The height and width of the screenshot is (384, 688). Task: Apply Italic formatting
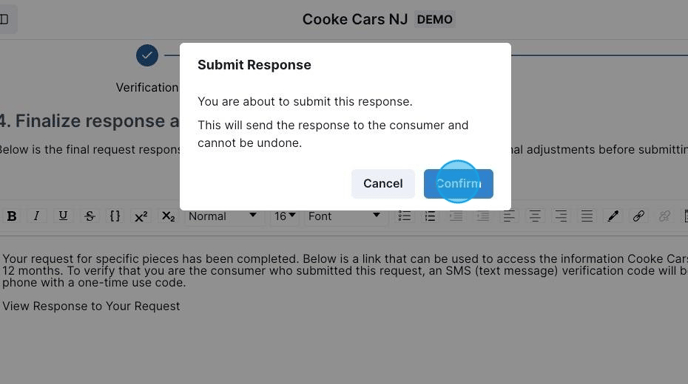tap(36, 216)
